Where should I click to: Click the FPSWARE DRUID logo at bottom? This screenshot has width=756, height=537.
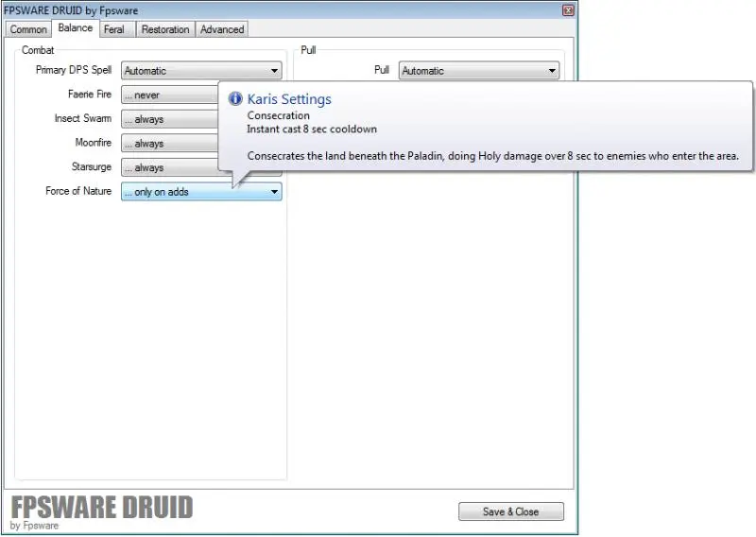(x=102, y=509)
